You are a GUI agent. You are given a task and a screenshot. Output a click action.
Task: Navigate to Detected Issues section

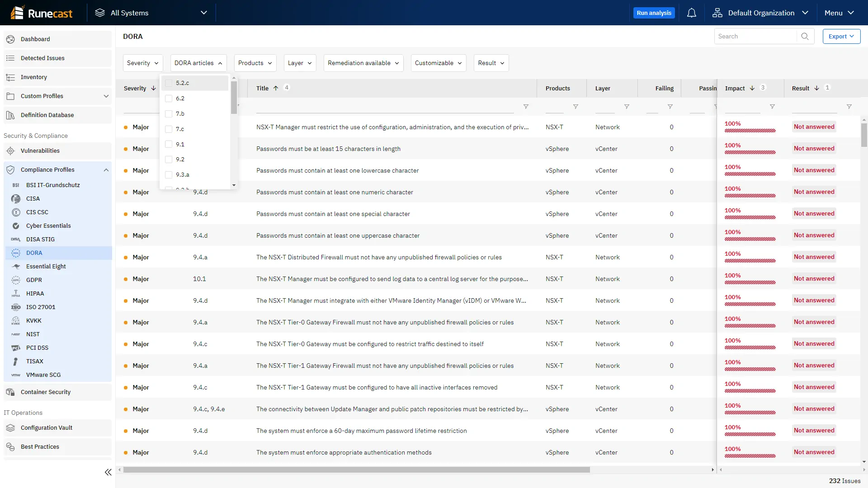pyautogui.click(x=42, y=58)
